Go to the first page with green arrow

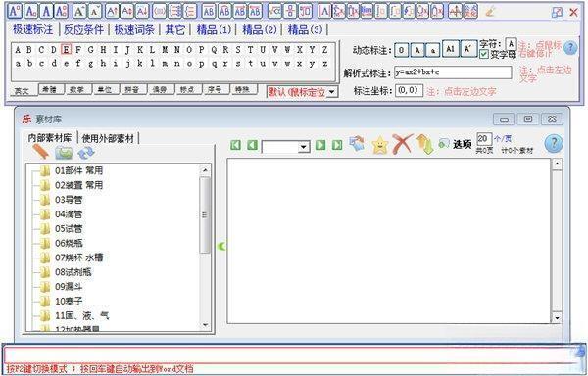pos(235,145)
